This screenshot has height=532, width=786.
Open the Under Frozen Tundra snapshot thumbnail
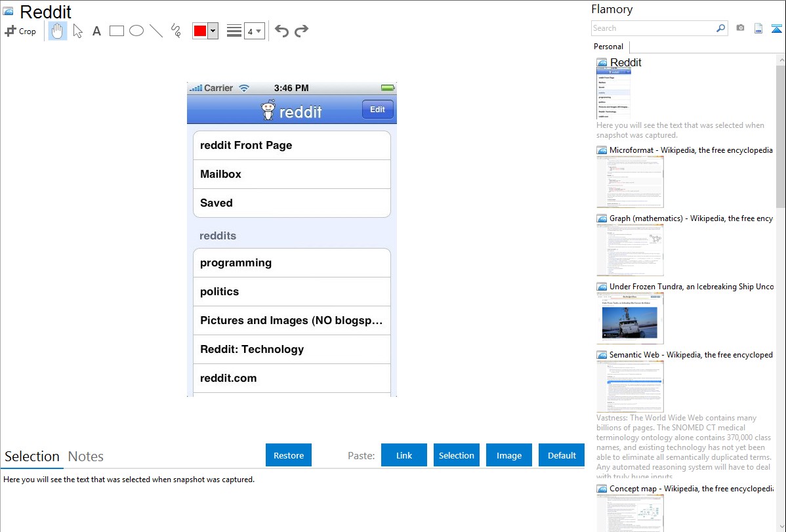(x=630, y=318)
